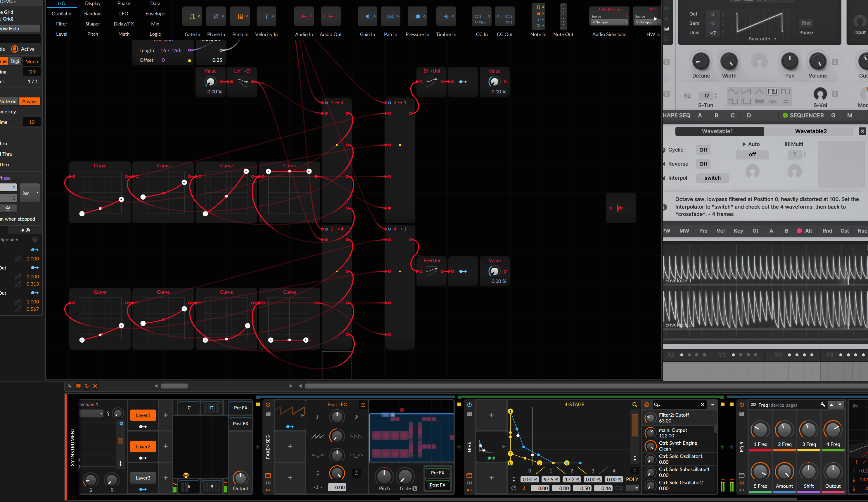Click the Multi value stepper arrows
This screenshot has width=868, height=502.
[x=805, y=154]
